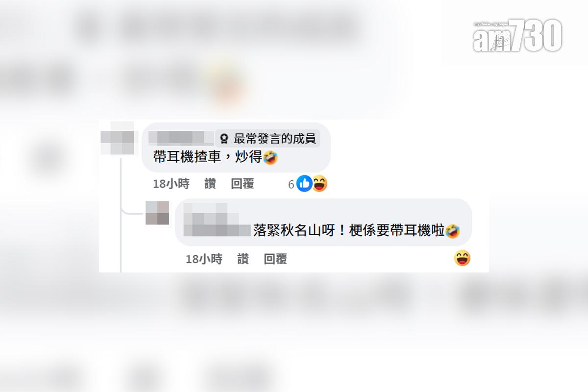Screen dimensions: 588x392
Task: Open the first commenter's blurred name
Action: click(x=181, y=138)
